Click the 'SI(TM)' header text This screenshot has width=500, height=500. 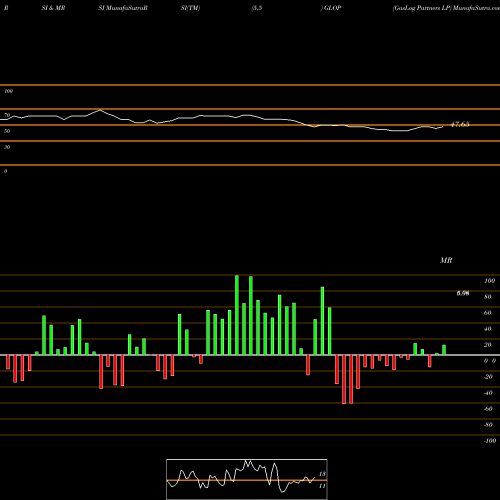(190, 8)
